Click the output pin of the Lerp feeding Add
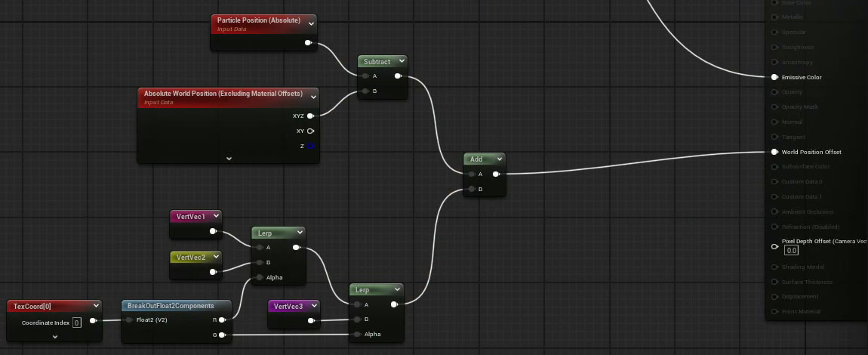The height and width of the screenshot is (355, 868). click(x=394, y=304)
